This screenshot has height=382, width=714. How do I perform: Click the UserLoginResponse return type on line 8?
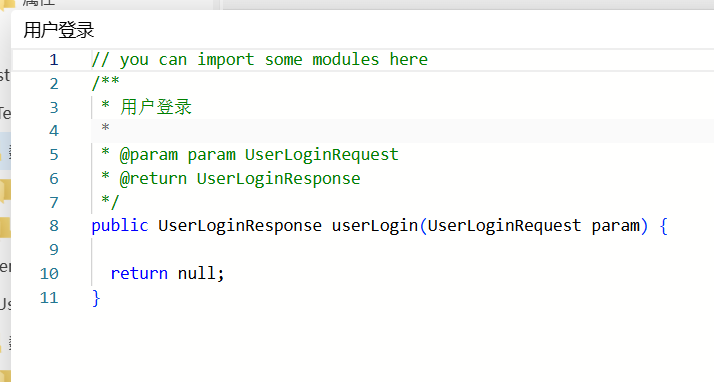tap(240, 226)
